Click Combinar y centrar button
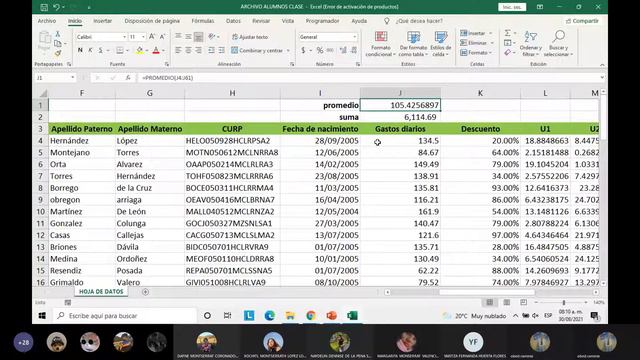 pos(257,50)
